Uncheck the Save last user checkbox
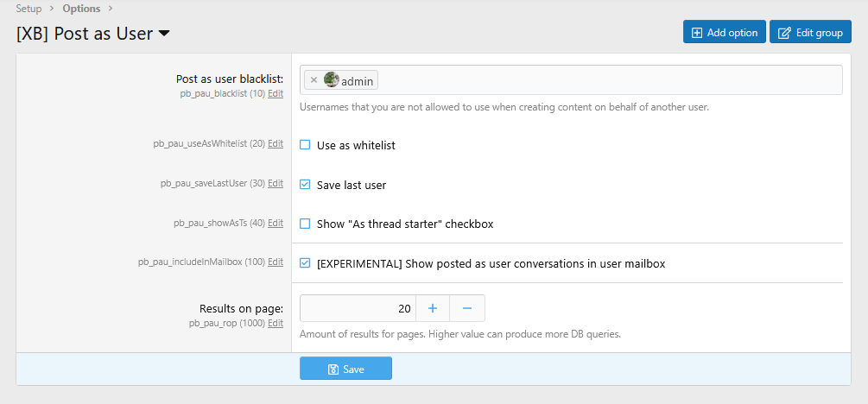The height and width of the screenshot is (404, 868). (305, 185)
